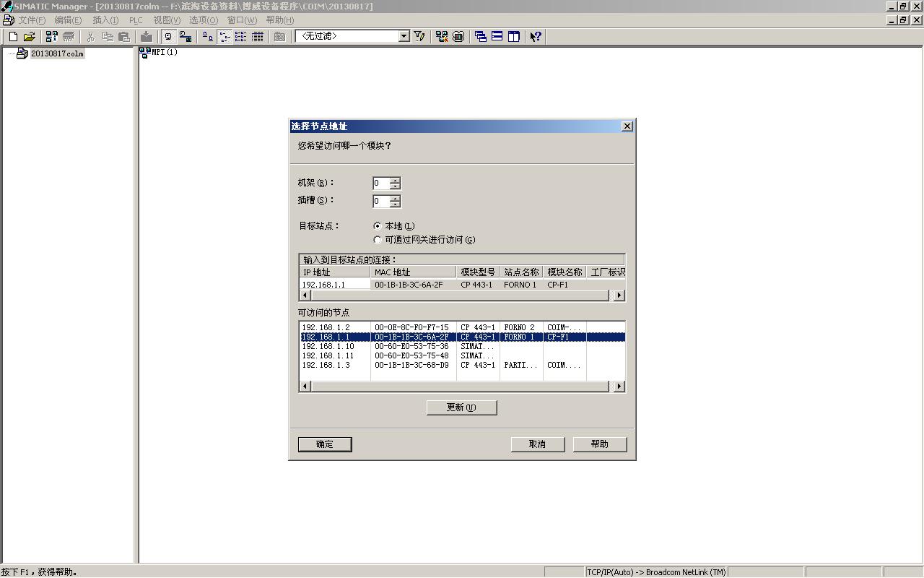Increase the 插槽 slot number
Screen dimensions: 924x578
(x=395, y=198)
